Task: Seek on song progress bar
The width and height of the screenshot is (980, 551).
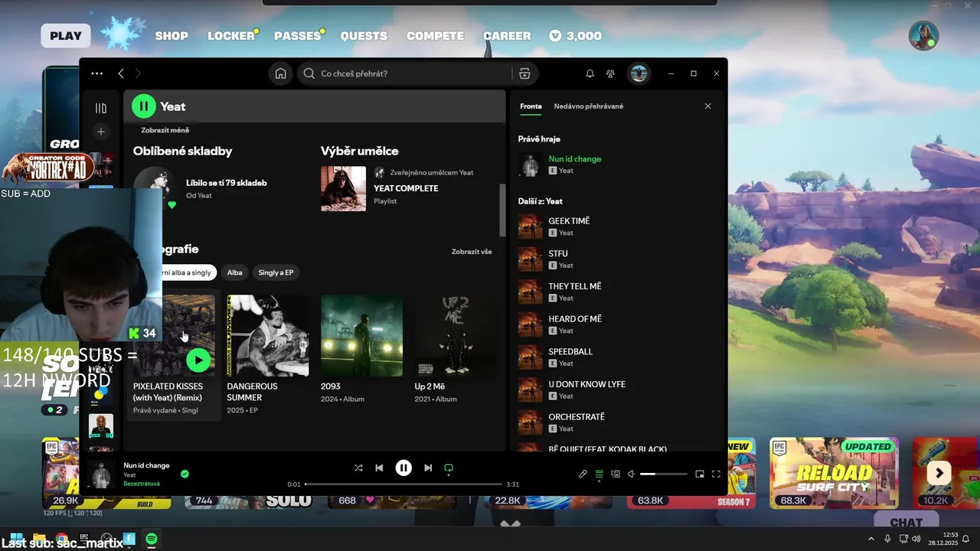Action: 403,484
